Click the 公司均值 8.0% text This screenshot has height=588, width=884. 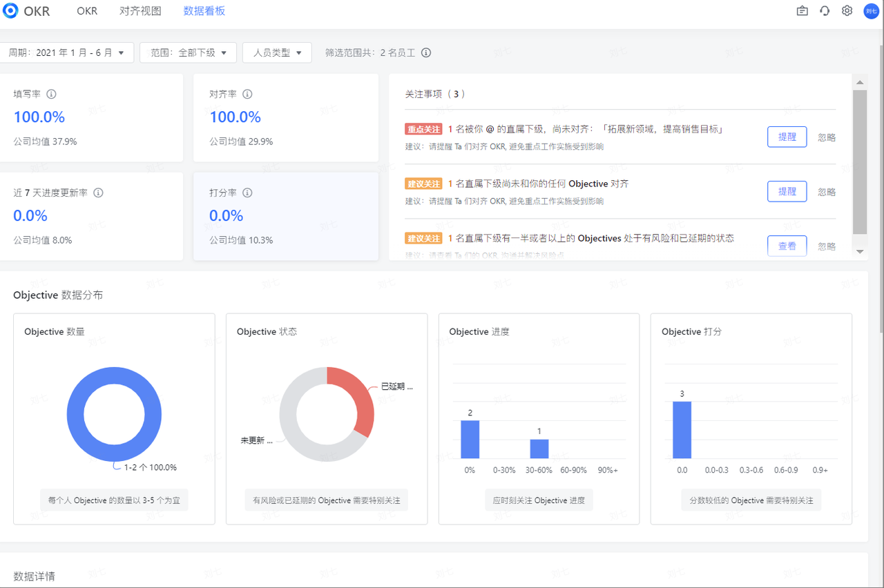(x=43, y=240)
